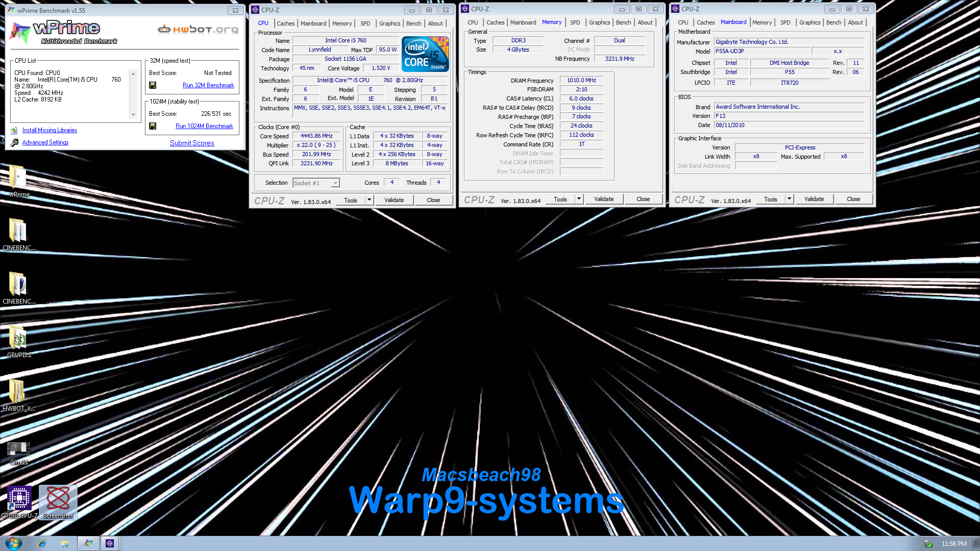
Task: Click the system tray security icon
Action: click(928, 544)
